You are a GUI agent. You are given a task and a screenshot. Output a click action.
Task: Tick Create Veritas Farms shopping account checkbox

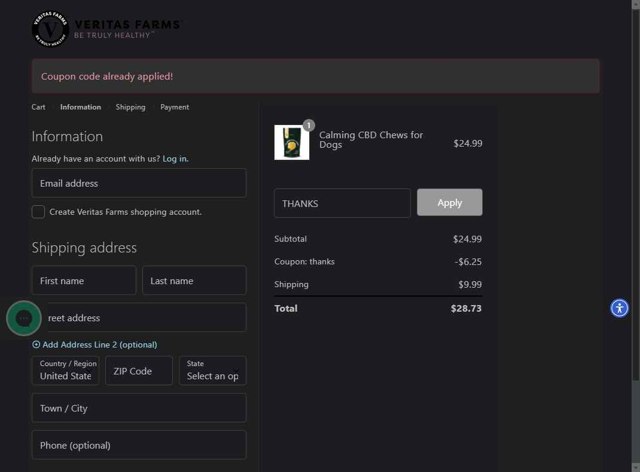[38, 212]
